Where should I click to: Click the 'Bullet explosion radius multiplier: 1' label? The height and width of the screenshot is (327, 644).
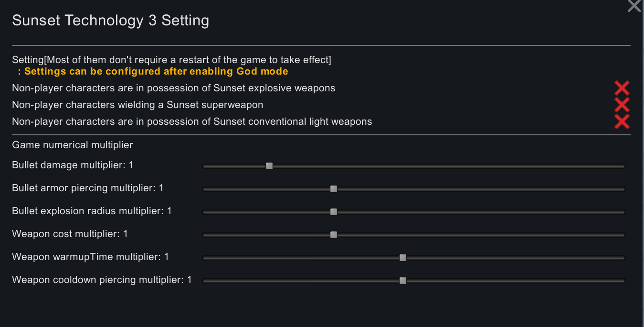[x=92, y=211]
